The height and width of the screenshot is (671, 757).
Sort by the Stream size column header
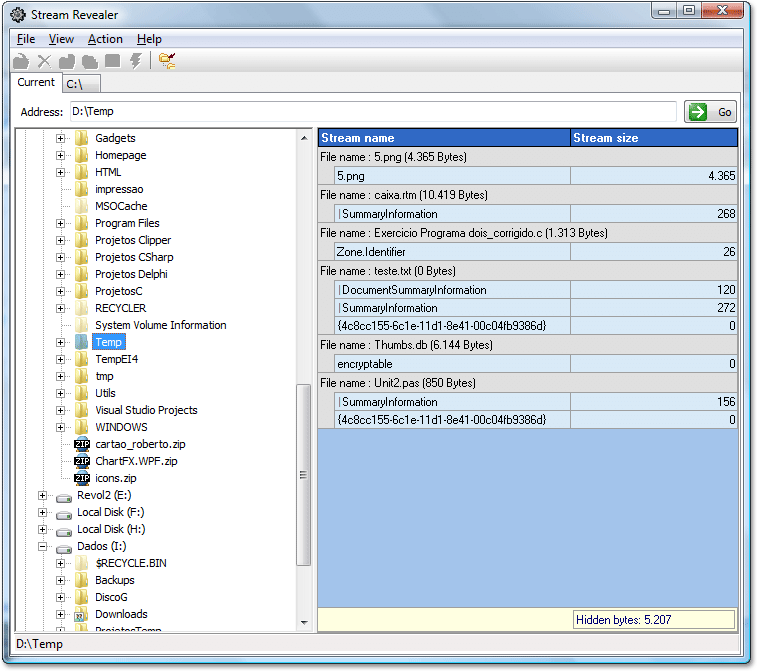pyautogui.click(x=652, y=138)
